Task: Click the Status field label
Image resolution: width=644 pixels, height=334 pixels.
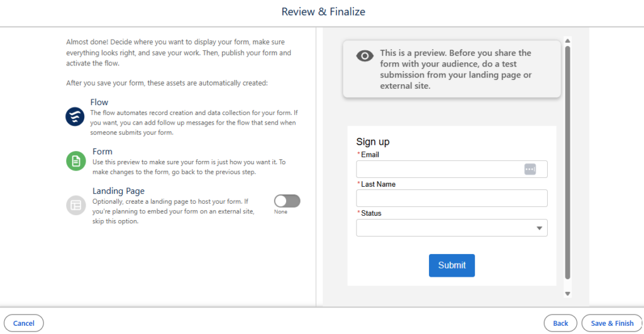Action: (371, 213)
